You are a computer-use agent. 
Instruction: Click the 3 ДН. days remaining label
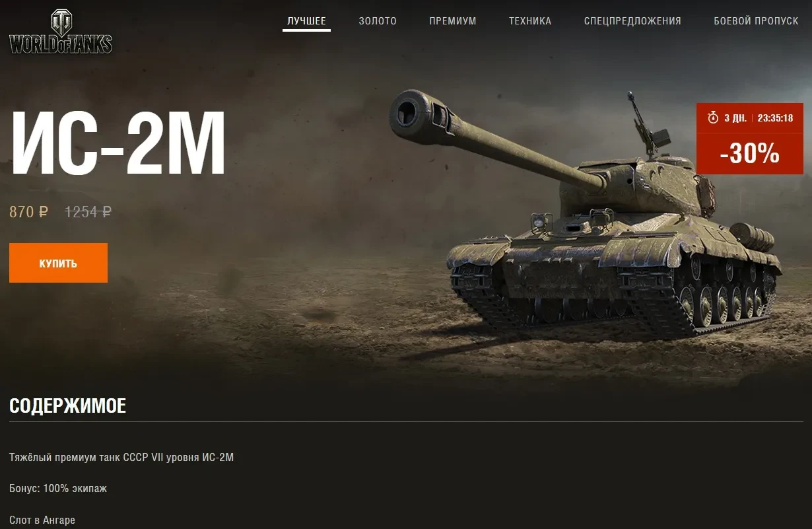click(x=735, y=118)
